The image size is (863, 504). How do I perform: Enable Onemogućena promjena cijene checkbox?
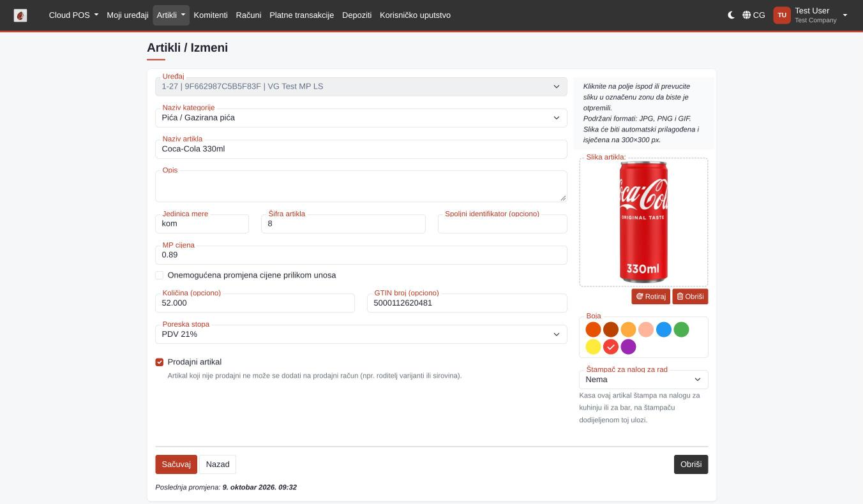[x=160, y=276]
